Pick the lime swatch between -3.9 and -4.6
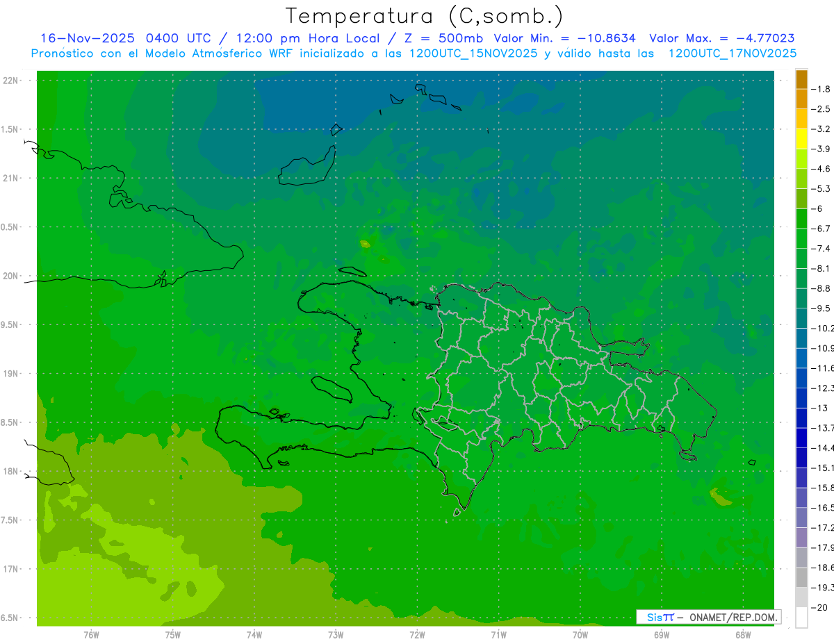 coord(801,159)
